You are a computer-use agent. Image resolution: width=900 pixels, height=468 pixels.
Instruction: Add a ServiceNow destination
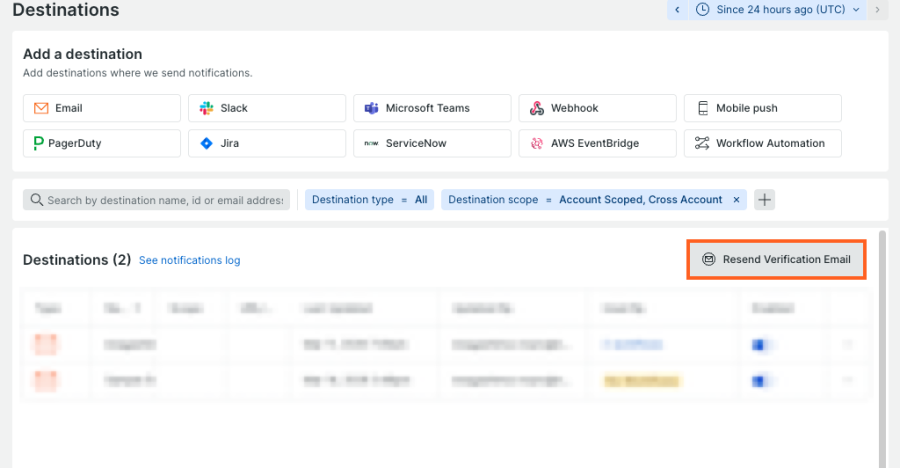[x=432, y=143]
